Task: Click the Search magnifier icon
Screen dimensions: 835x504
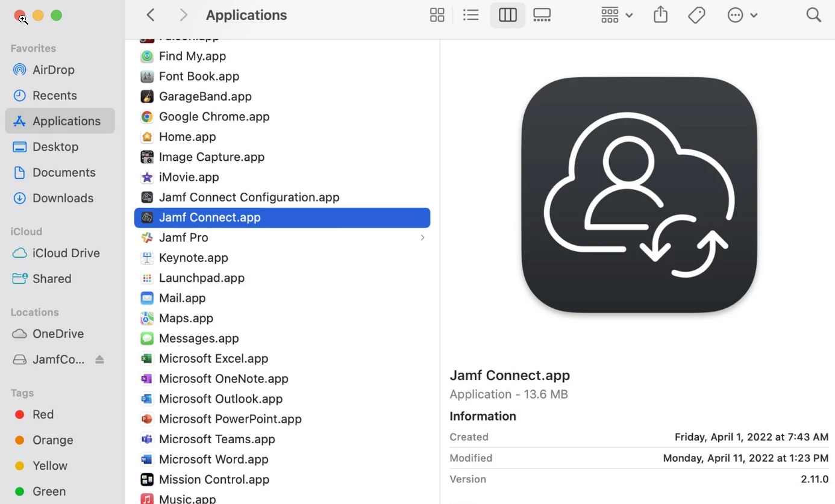Action: click(814, 15)
